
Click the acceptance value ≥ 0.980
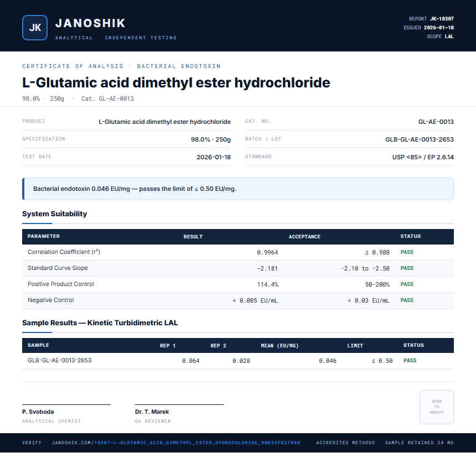[377, 252]
